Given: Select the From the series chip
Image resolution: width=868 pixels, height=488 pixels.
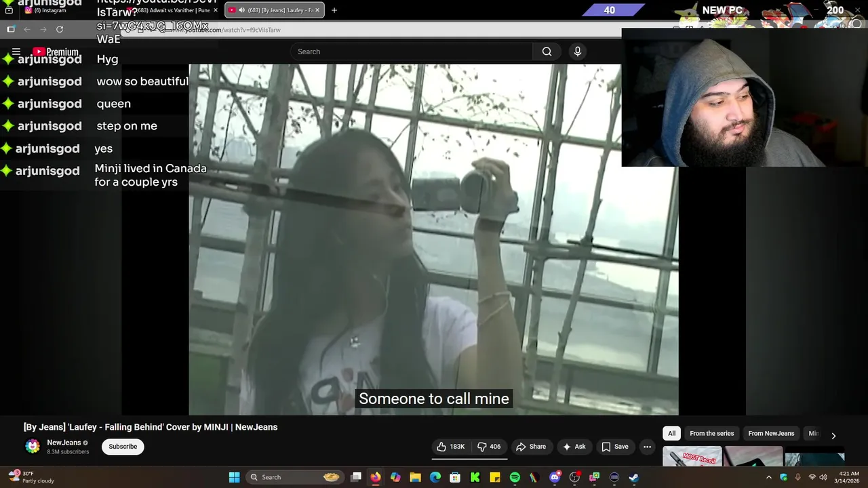Looking at the screenshot, I should click(711, 434).
